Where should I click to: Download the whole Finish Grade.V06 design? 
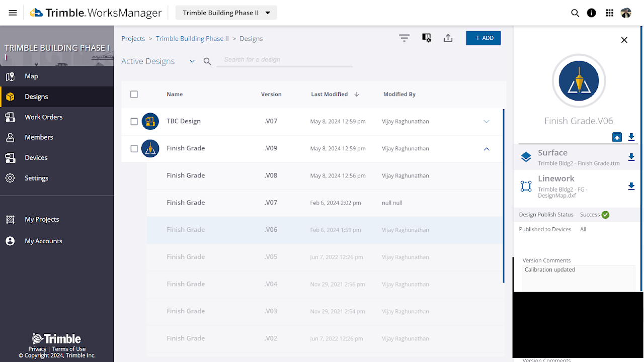pyautogui.click(x=631, y=137)
